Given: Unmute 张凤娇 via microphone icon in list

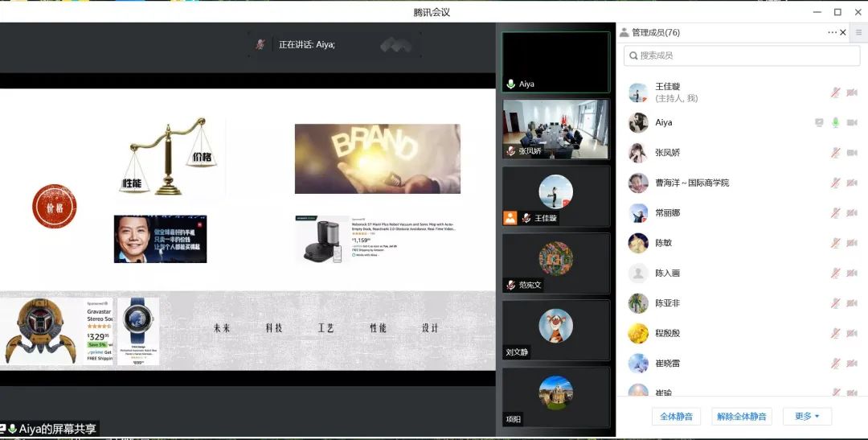Looking at the screenshot, I should click(x=835, y=152).
